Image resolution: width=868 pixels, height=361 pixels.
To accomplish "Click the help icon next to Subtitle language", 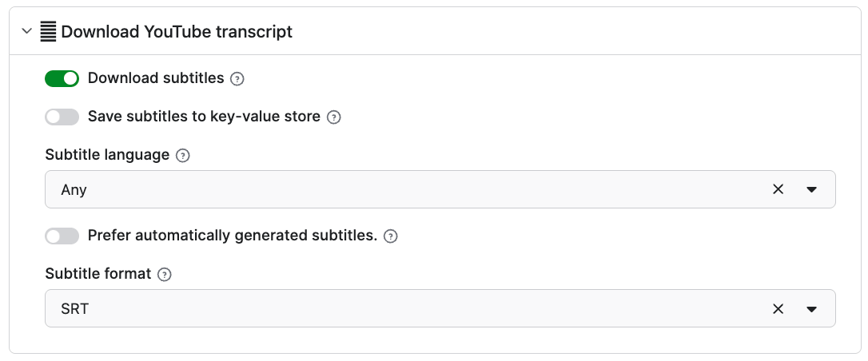I will coord(183,156).
